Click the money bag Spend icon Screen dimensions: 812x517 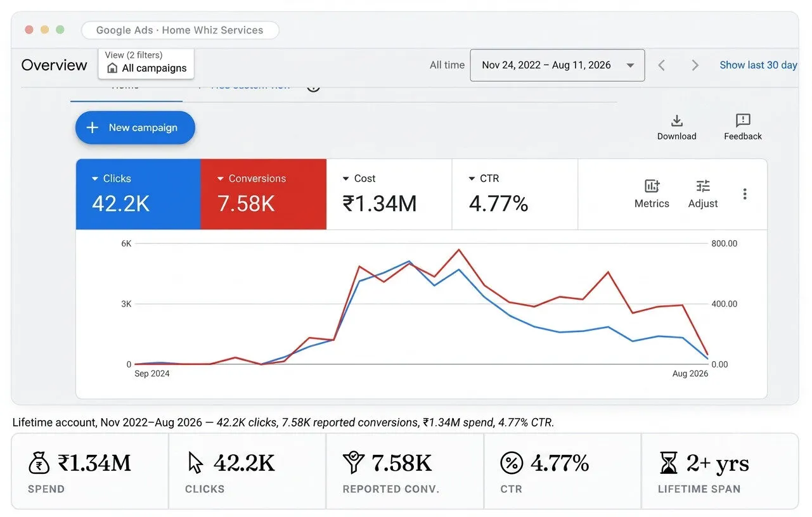pos(39,463)
